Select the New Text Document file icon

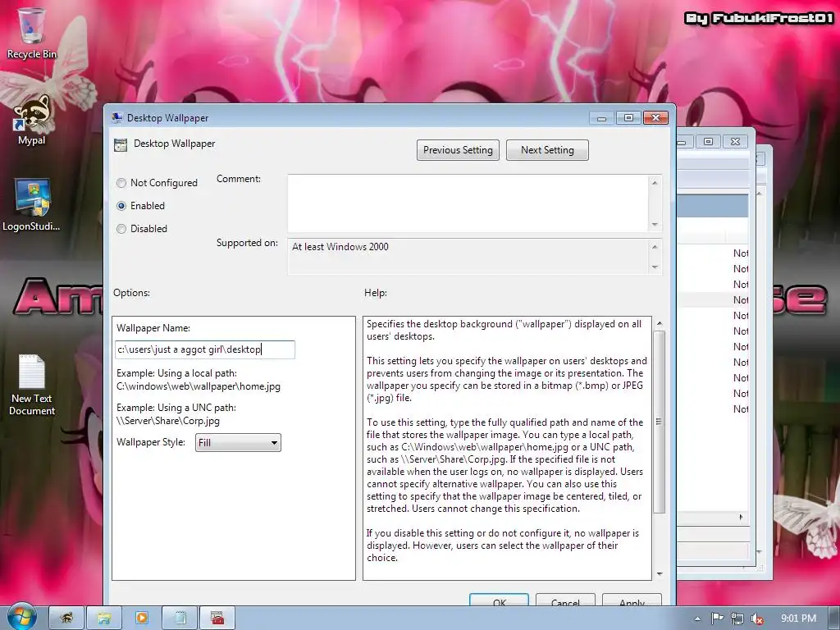point(32,385)
